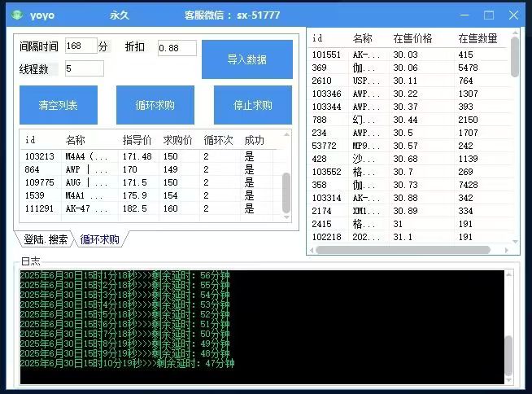Minimize the yoyo window
Screen dimensions: 532x394
coord(464,15)
